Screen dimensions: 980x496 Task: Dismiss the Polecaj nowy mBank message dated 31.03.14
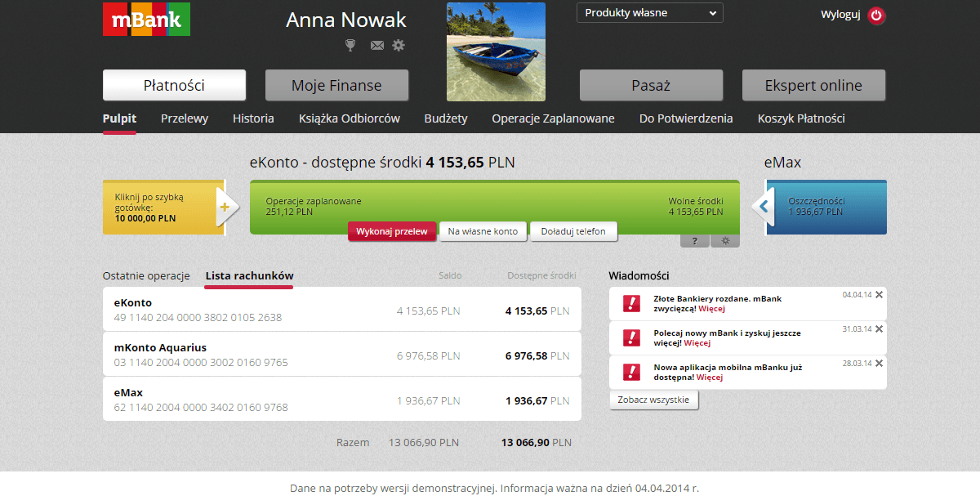pyautogui.click(x=879, y=329)
